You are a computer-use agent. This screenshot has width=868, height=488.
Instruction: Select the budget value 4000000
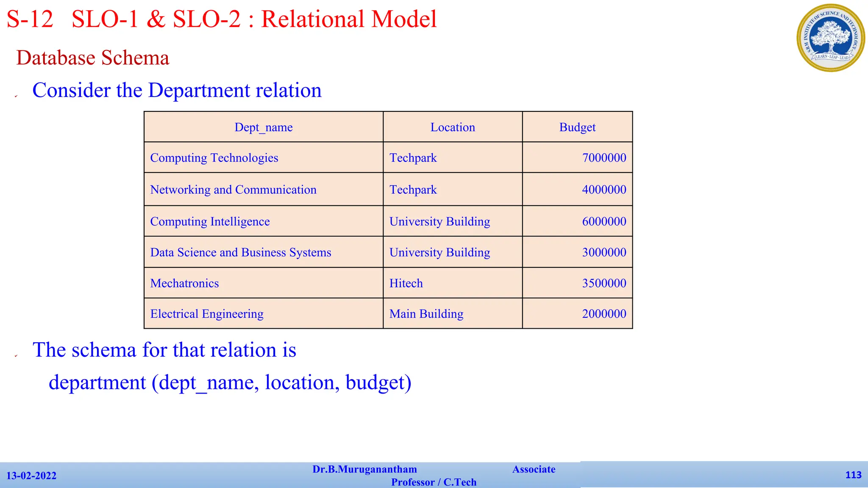pos(604,189)
